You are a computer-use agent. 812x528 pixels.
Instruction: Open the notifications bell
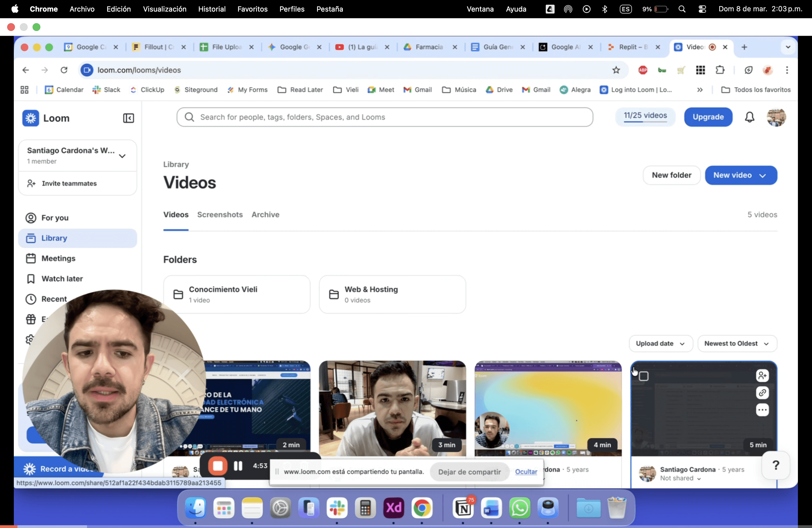point(749,117)
